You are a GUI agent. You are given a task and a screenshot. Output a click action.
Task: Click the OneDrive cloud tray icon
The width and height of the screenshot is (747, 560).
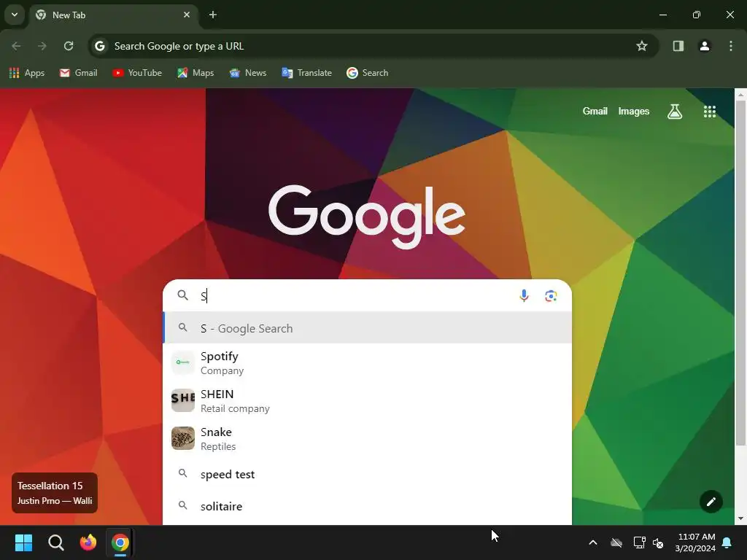coord(616,542)
